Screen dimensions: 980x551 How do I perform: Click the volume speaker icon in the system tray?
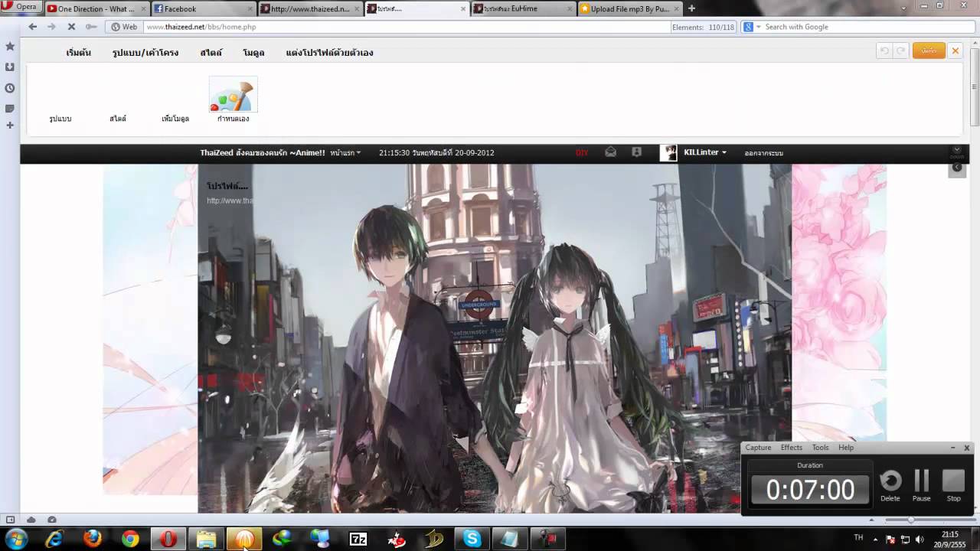[x=919, y=539]
